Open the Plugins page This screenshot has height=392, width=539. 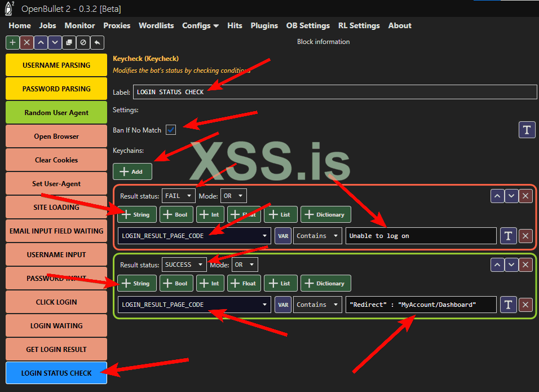click(264, 26)
